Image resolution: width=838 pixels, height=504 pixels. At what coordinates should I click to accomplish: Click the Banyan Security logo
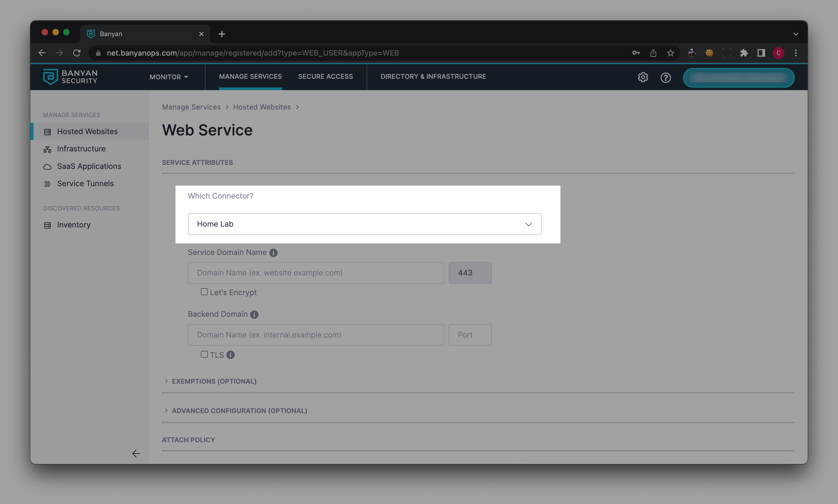[x=70, y=77]
